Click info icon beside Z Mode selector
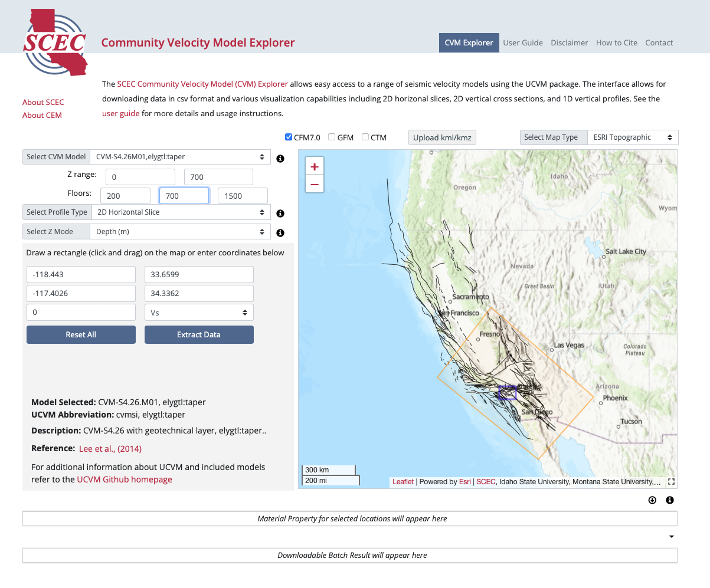 tap(280, 233)
